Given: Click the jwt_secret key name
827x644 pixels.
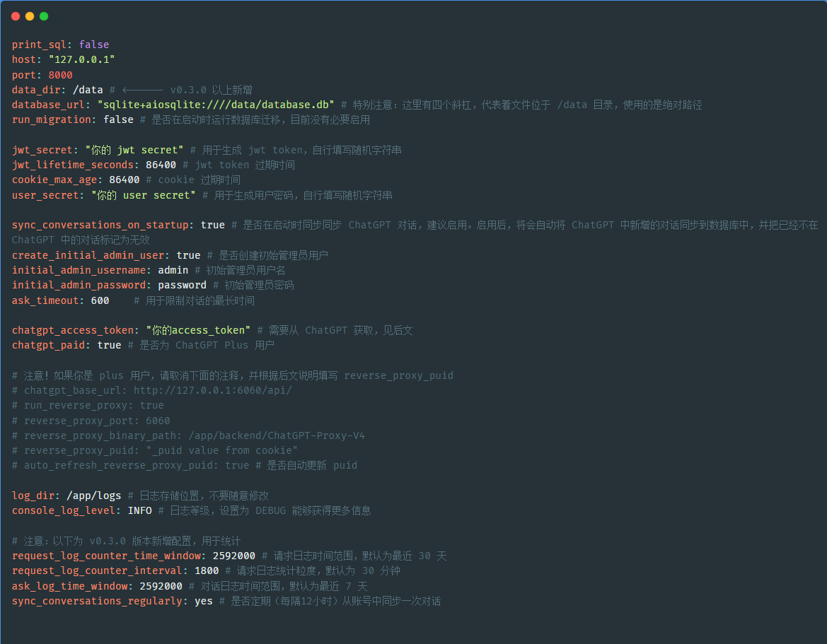Looking at the screenshot, I should pyautogui.click(x=42, y=150).
